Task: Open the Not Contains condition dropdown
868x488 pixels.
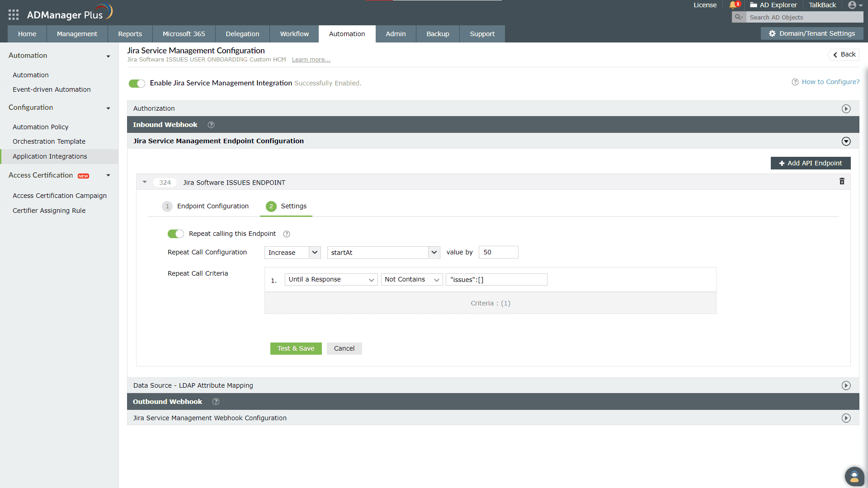Action: pyautogui.click(x=412, y=280)
